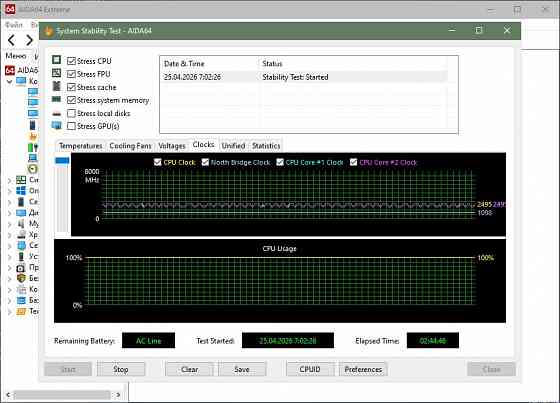Click left arrow of sidebar horizontal scrollbar

coord(8,395)
